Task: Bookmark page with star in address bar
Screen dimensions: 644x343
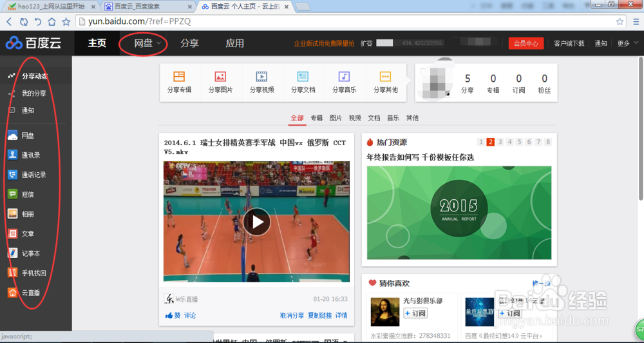Action: pyautogui.click(x=620, y=22)
